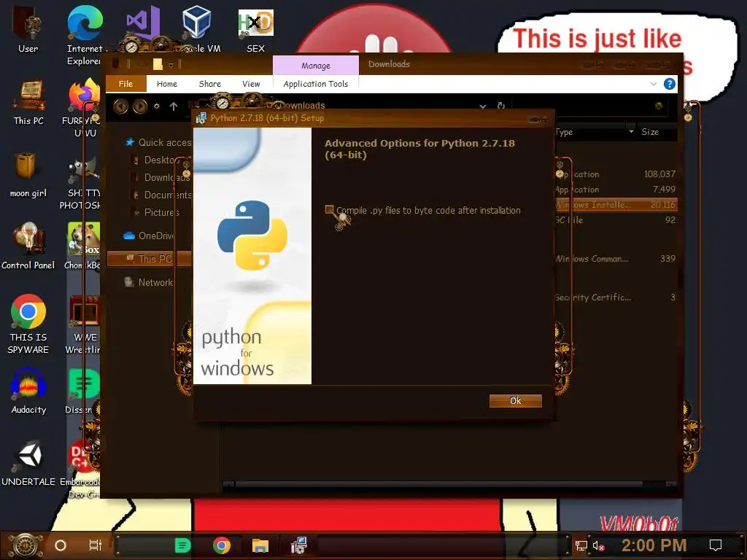Open the address bar history dropdown
The width and height of the screenshot is (747, 560).
coord(483,106)
